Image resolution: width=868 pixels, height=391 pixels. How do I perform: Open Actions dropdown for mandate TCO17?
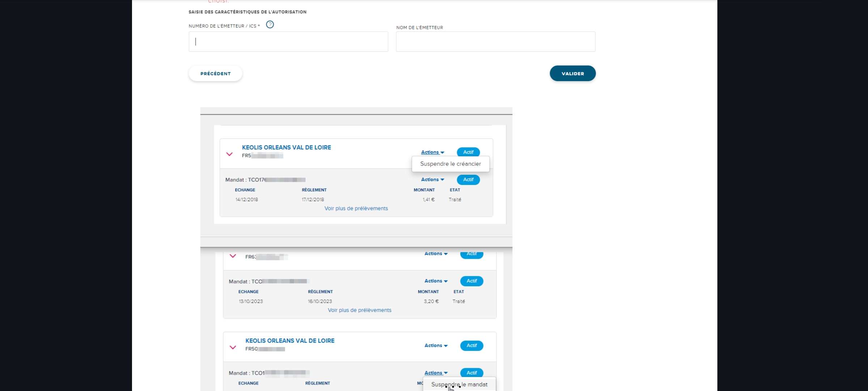point(433,180)
